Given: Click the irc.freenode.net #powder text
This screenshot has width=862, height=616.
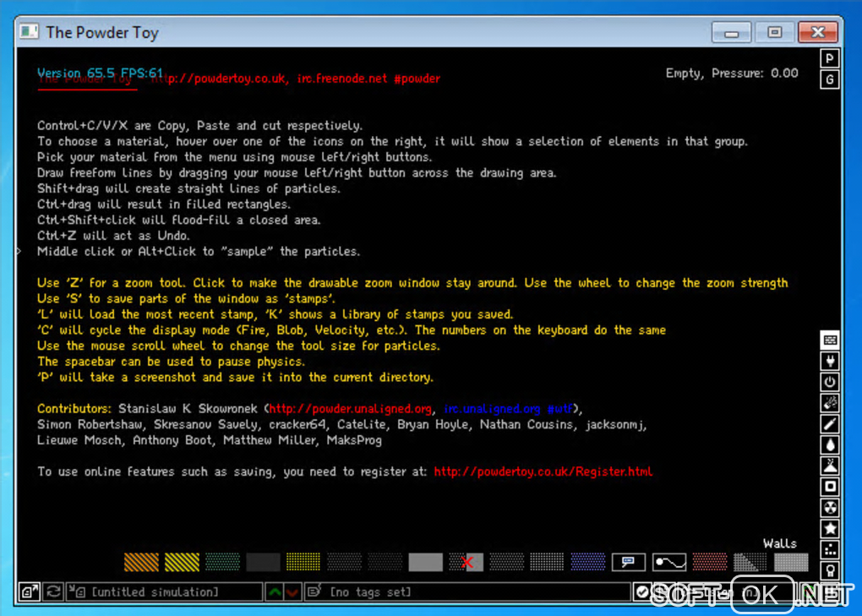Looking at the screenshot, I should click(x=368, y=79).
